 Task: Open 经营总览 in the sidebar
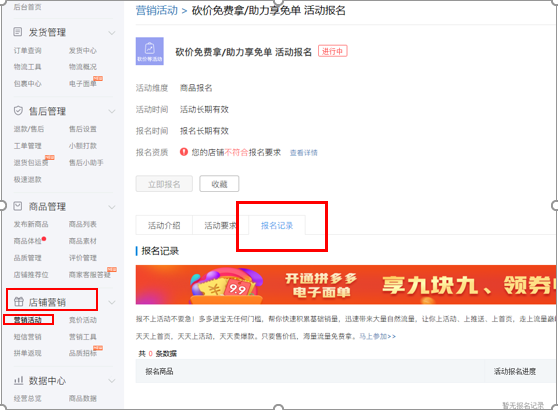(27, 398)
